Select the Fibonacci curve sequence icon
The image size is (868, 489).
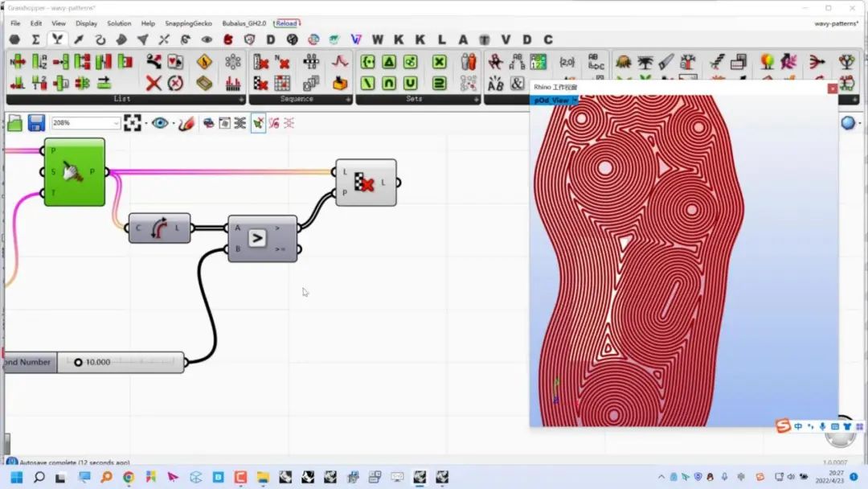[x=340, y=61]
